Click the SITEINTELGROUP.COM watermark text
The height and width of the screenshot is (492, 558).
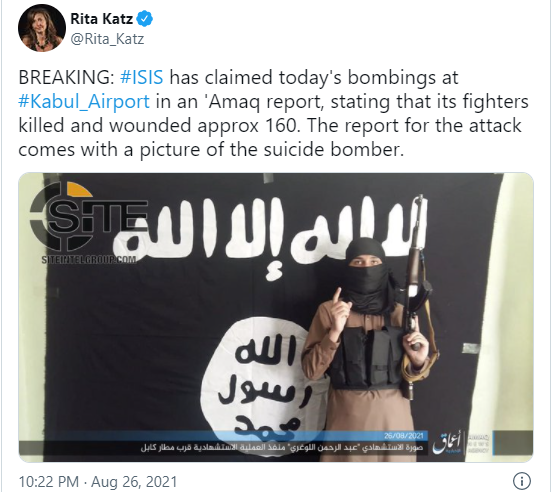tap(89, 259)
